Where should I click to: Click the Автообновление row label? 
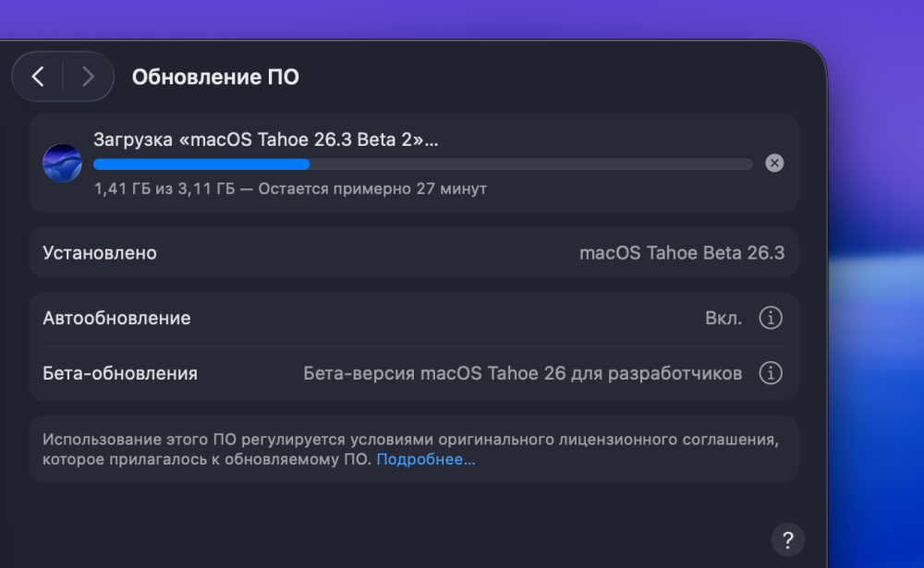(116, 319)
